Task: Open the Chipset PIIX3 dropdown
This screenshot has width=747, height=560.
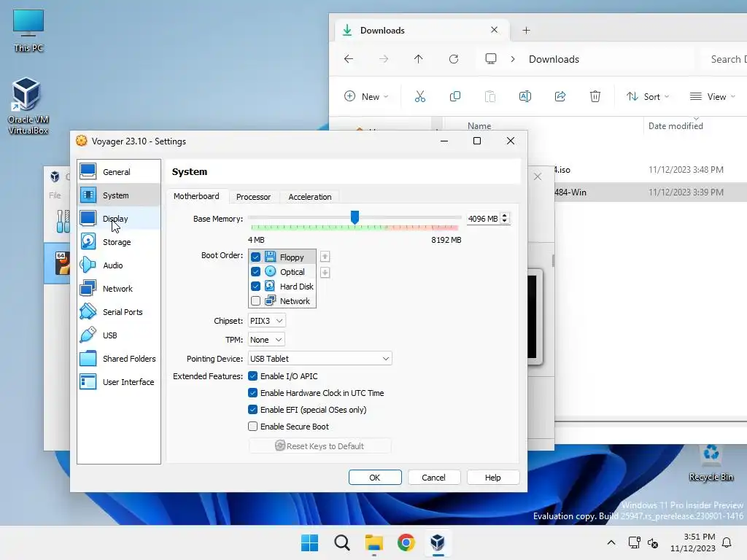Action: pyautogui.click(x=267, y=321)
